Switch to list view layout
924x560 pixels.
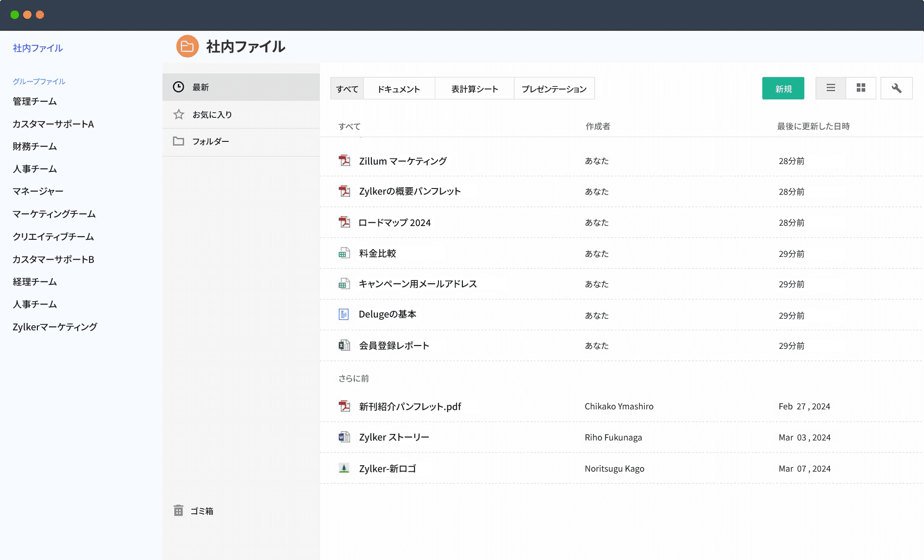click(831, 88)
